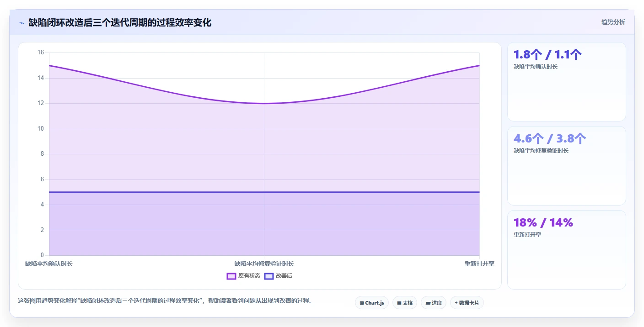644x327 pixels.
Task: Click the 缺陷平均确认时长 x-axis label
Action: [49, 264]
